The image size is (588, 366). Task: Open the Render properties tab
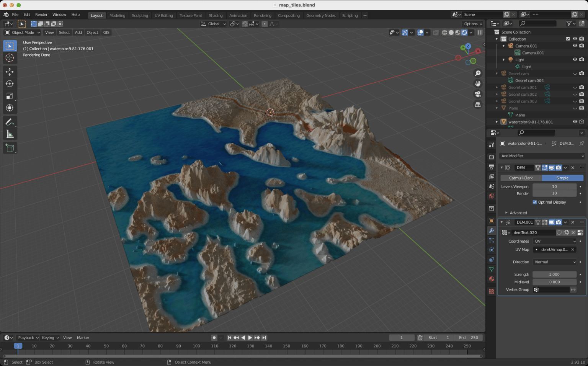click(x=492, y=157)
